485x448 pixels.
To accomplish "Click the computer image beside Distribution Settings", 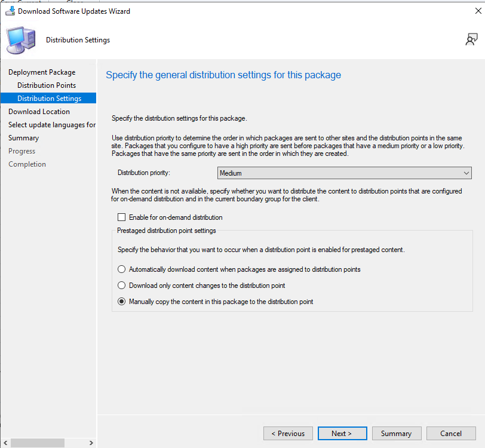I will coord(21,40).
